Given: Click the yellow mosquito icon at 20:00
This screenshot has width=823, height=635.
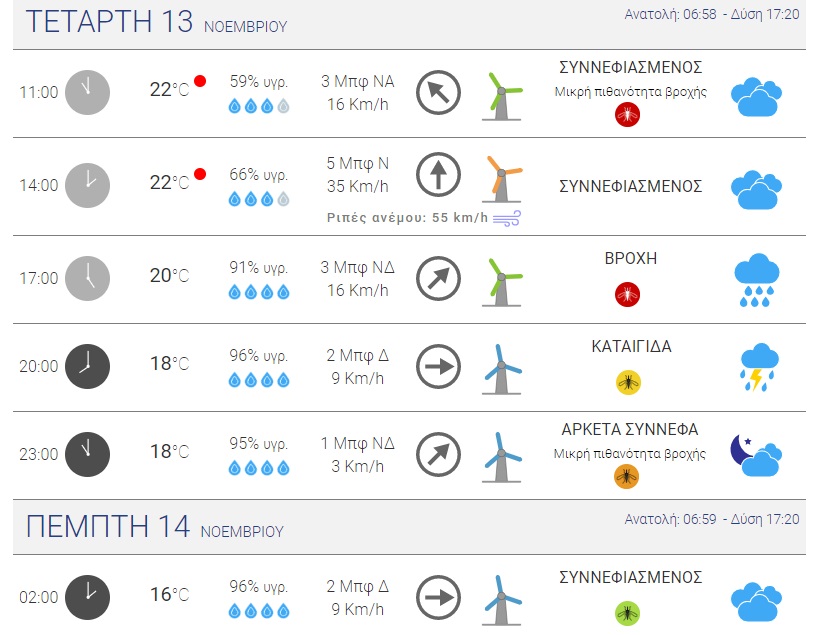Looking at the screenshot, I should (x=628, y=381).
